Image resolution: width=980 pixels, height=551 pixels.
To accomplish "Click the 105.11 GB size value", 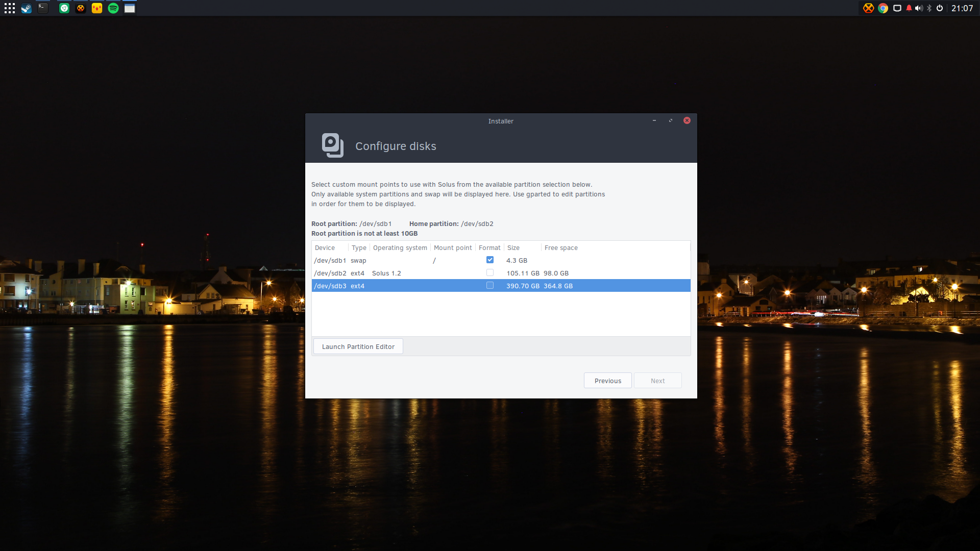I will (523, 273).
